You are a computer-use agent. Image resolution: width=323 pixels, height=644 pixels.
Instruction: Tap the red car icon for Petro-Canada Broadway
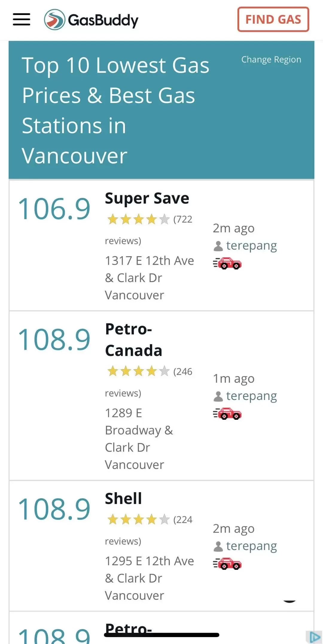(x=227, y=413)
